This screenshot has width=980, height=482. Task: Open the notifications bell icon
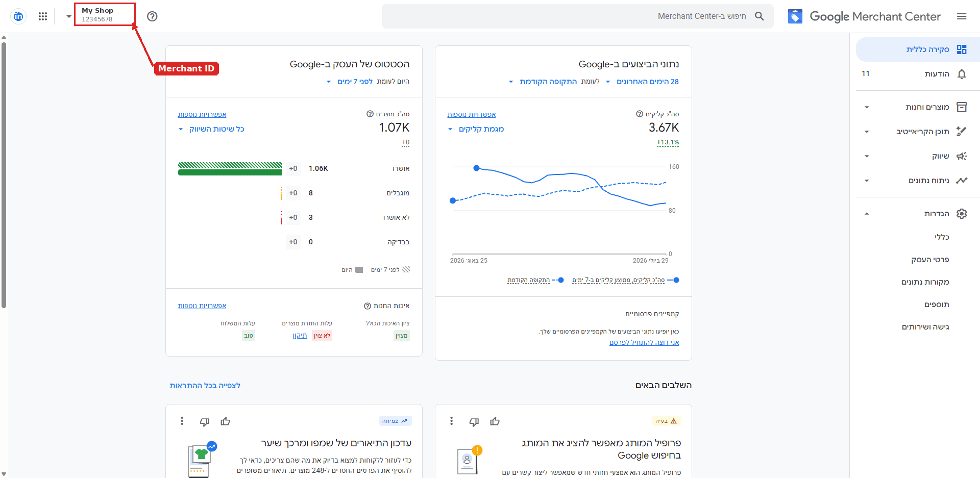(962, 74)
